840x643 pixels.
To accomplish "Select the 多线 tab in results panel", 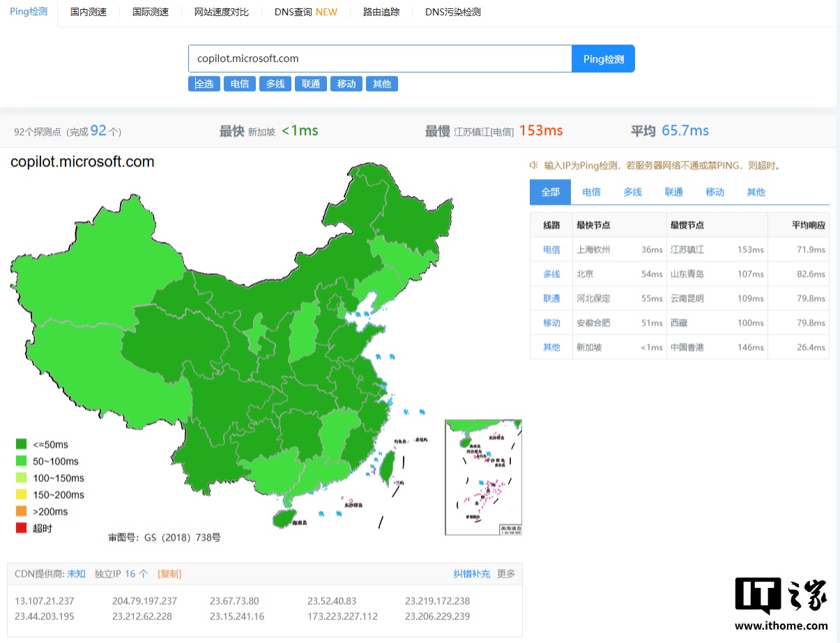I will click(633, 192).
